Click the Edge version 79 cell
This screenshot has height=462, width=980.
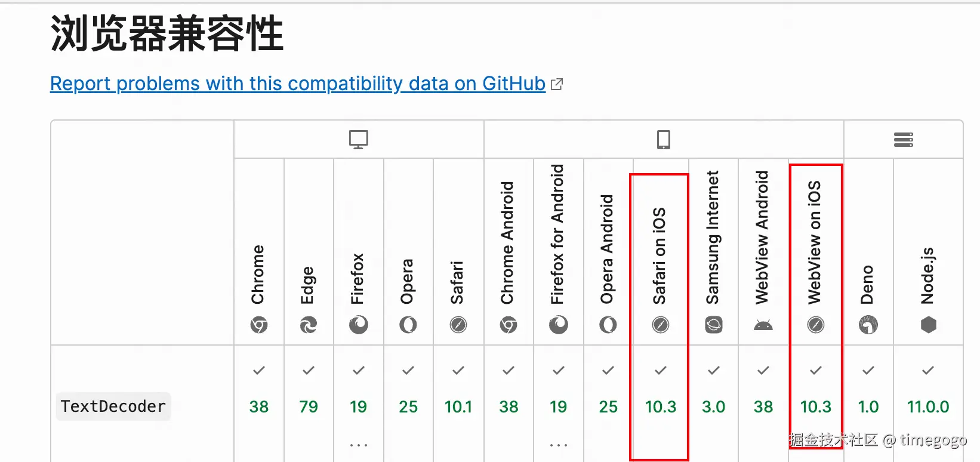tap(309, 407)
